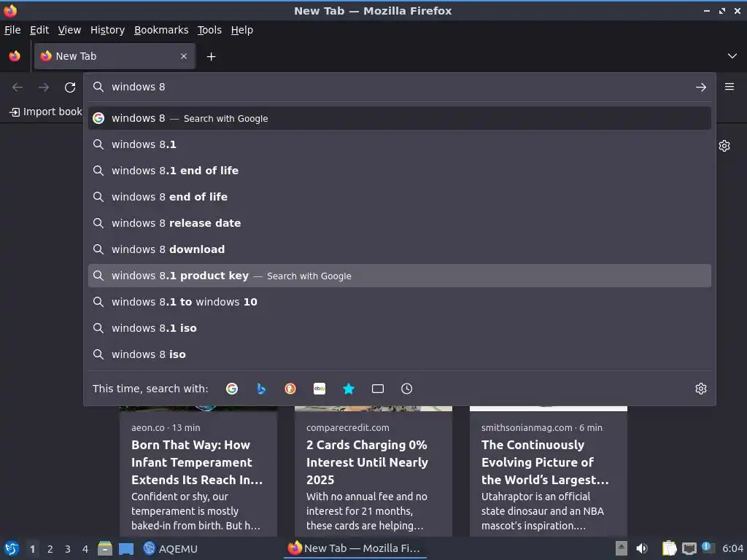
Task: Open volume control in system tray
Action: 642,548
